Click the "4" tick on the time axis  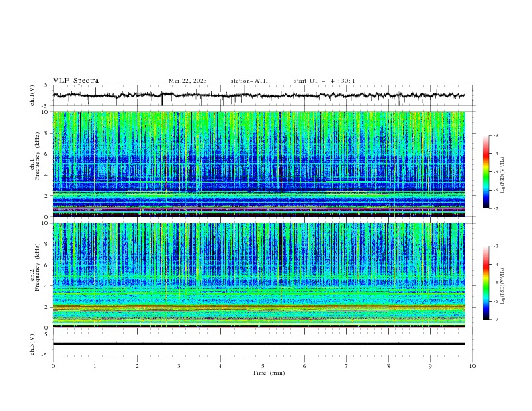coord(220,366)
